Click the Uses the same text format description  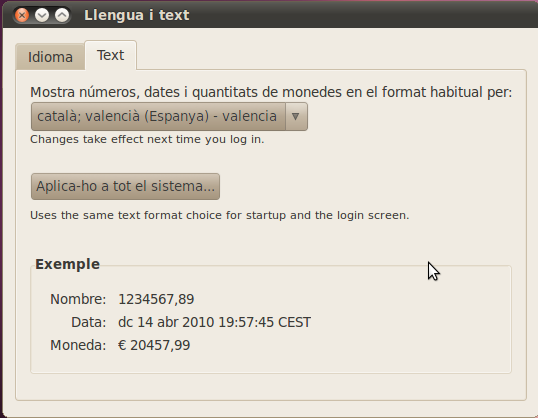[220, 215]
